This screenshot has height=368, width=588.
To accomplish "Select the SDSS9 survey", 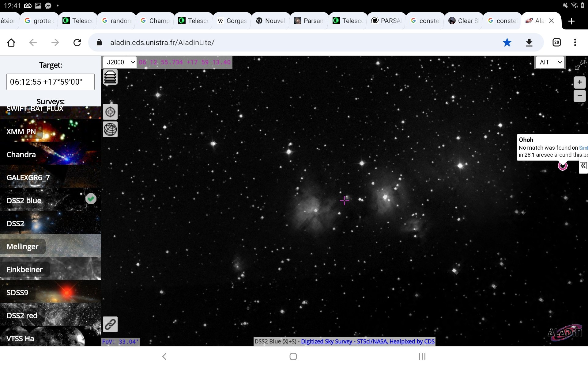I will coord(51,291).
